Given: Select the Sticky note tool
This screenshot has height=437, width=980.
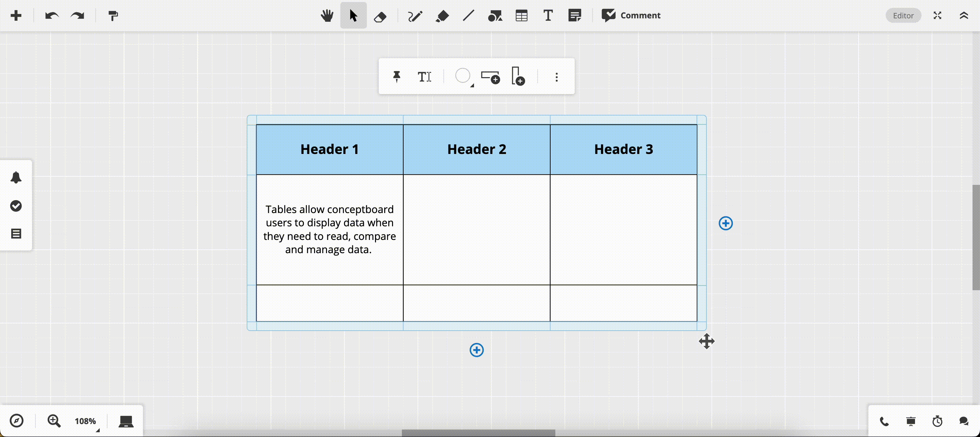Looking at the screenshot, I should pos(574,16).
